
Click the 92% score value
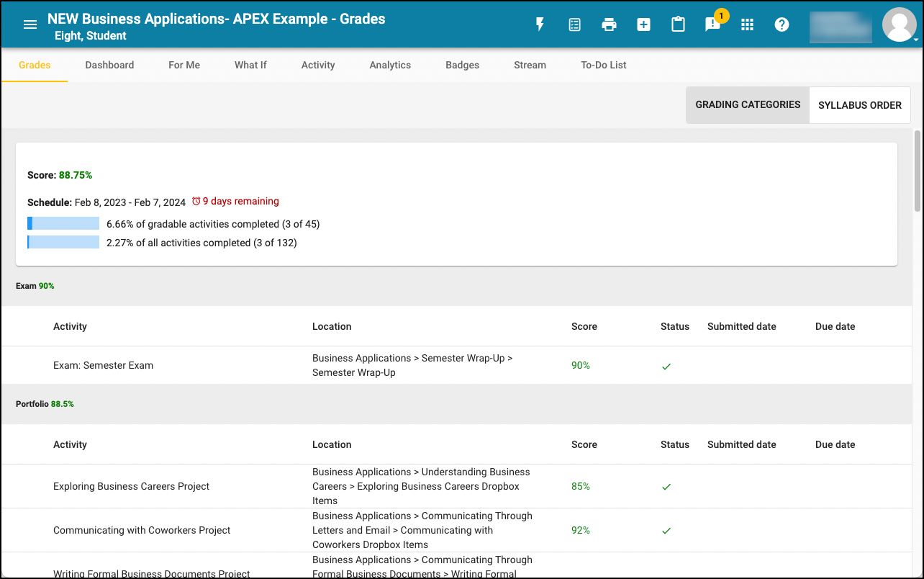(x=581, y=530)
